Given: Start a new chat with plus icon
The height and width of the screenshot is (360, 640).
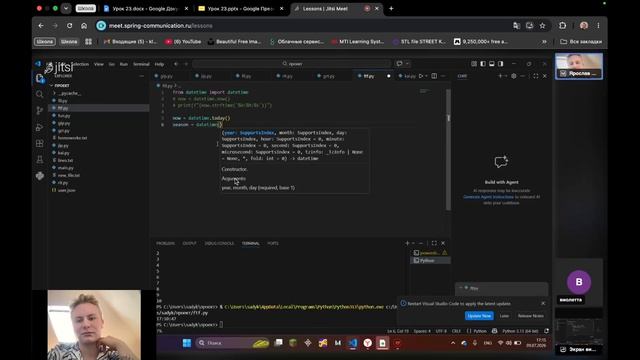Looking at the screenshot, I should [500, 76].
